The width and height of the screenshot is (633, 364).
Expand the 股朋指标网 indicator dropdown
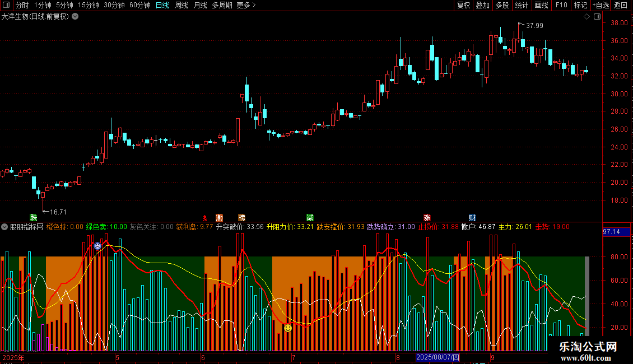4,227
